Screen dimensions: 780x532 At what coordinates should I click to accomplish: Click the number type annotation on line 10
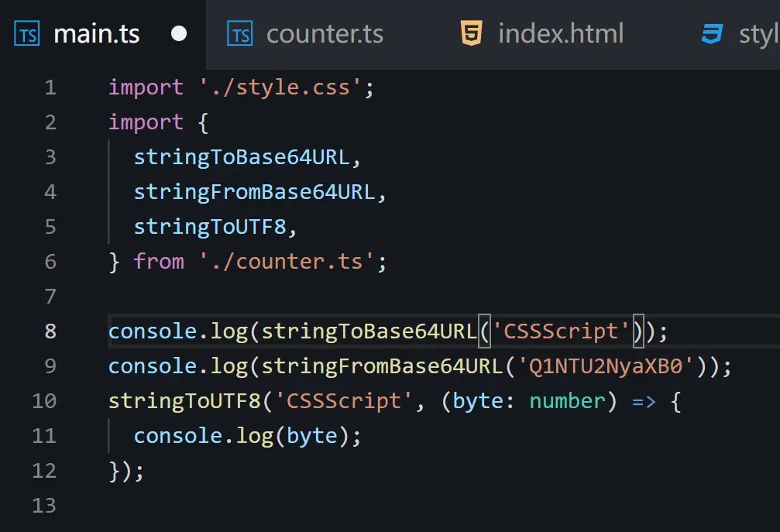(x=567, y=400)
